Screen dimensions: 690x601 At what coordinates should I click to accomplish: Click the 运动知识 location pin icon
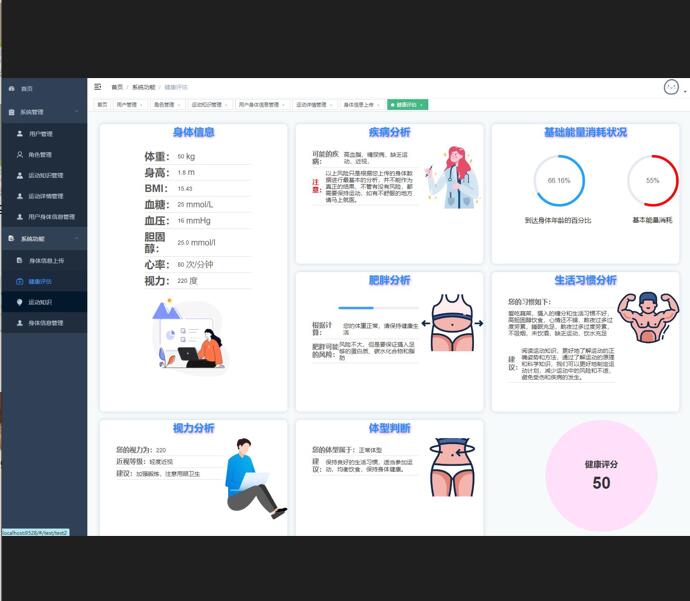(x=20, y=302)
